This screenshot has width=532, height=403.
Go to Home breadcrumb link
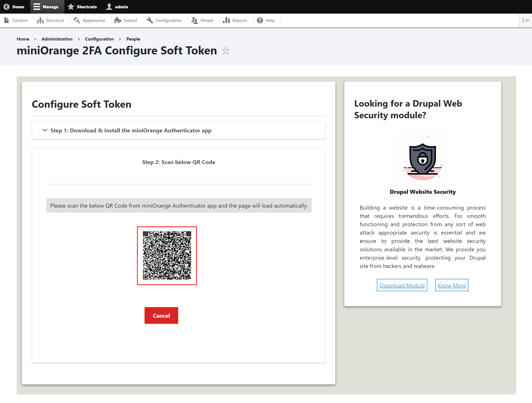(23, 39)
